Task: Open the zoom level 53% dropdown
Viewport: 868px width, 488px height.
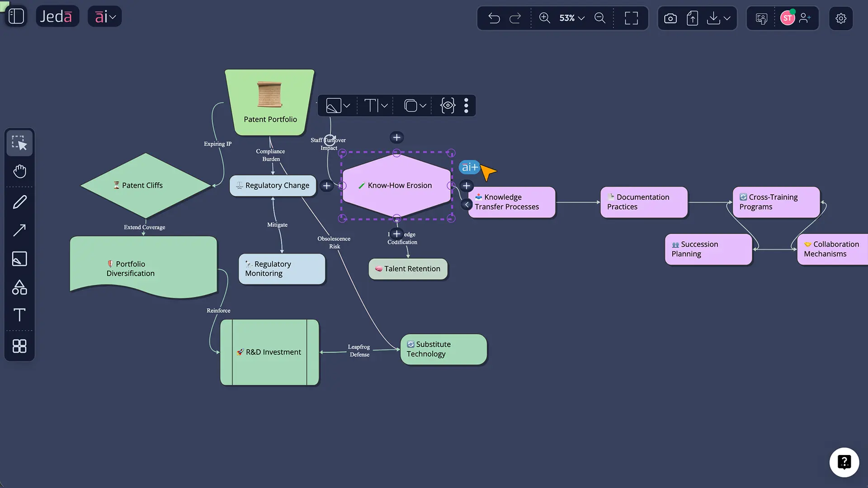Action: coord(571,18)
